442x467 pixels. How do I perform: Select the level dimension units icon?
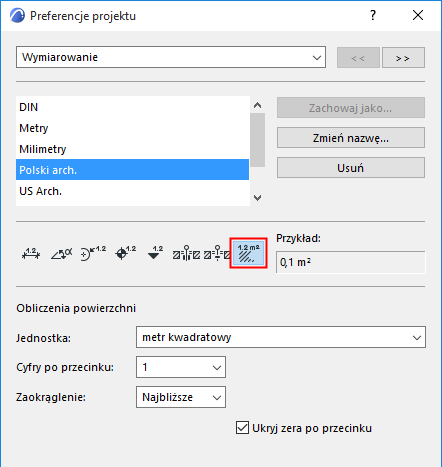coord(125,254)
